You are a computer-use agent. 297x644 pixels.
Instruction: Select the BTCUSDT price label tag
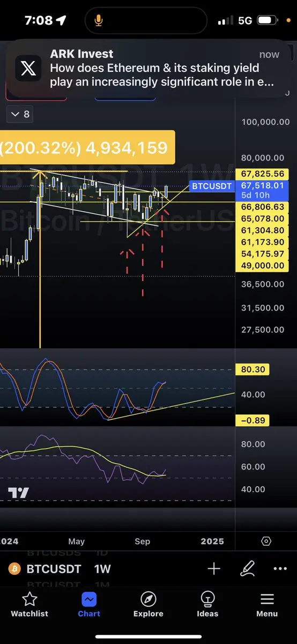point(212,186)
